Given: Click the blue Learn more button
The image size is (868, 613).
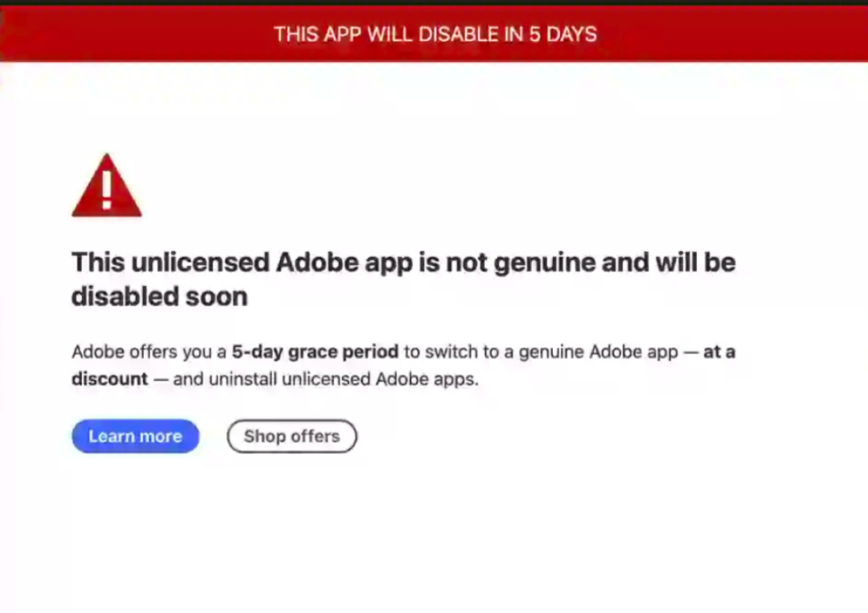Looking at the screenshot, I should pos(135,436).
